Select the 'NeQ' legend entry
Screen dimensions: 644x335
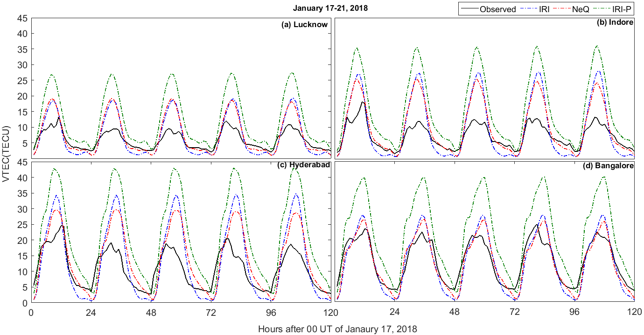pyautogui.click(x=572, y=9)
